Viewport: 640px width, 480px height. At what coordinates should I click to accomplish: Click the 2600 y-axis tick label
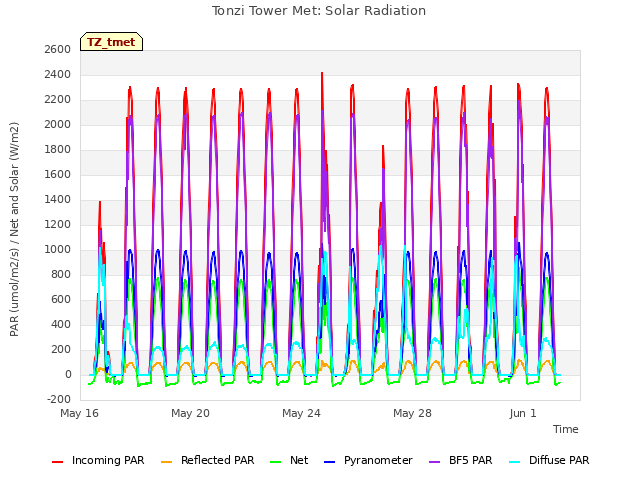[x=58, y=49]
